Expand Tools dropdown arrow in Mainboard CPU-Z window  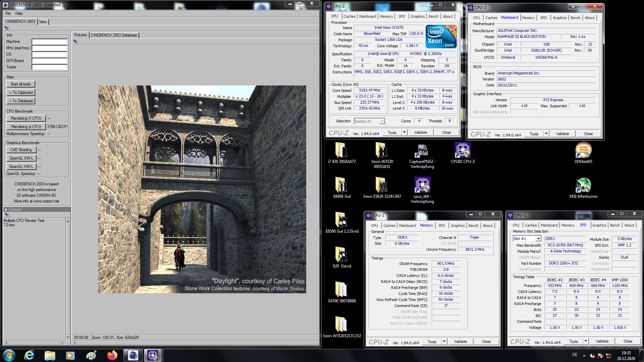coord(546,134)
